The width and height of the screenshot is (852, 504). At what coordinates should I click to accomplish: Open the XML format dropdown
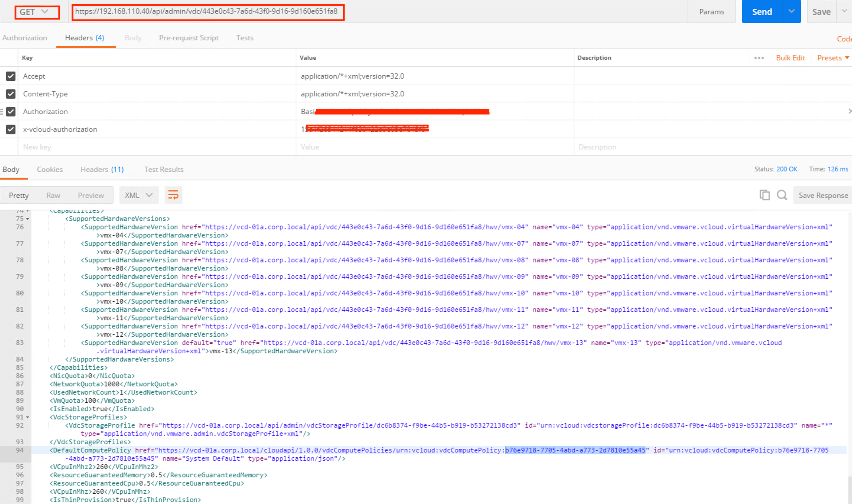click(139, 195)
